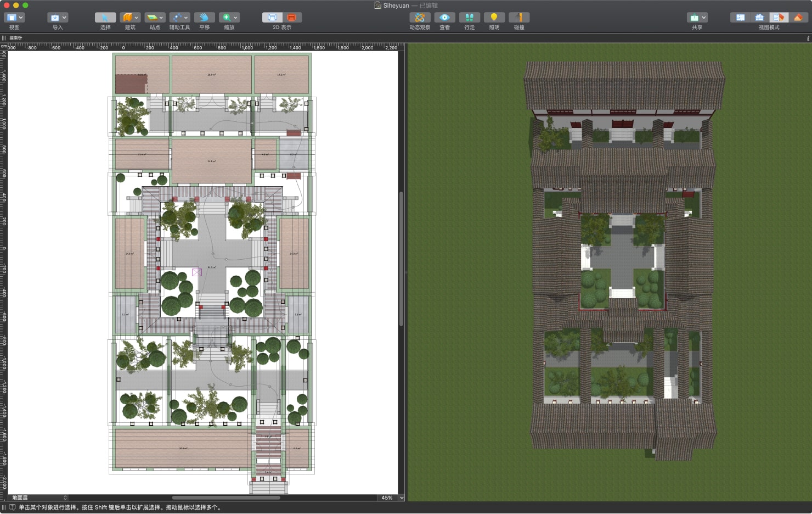812x514 pixels.
Task: Select the 辅助工具 (Auxiliary tools) icon
Action: click(177, 18)
